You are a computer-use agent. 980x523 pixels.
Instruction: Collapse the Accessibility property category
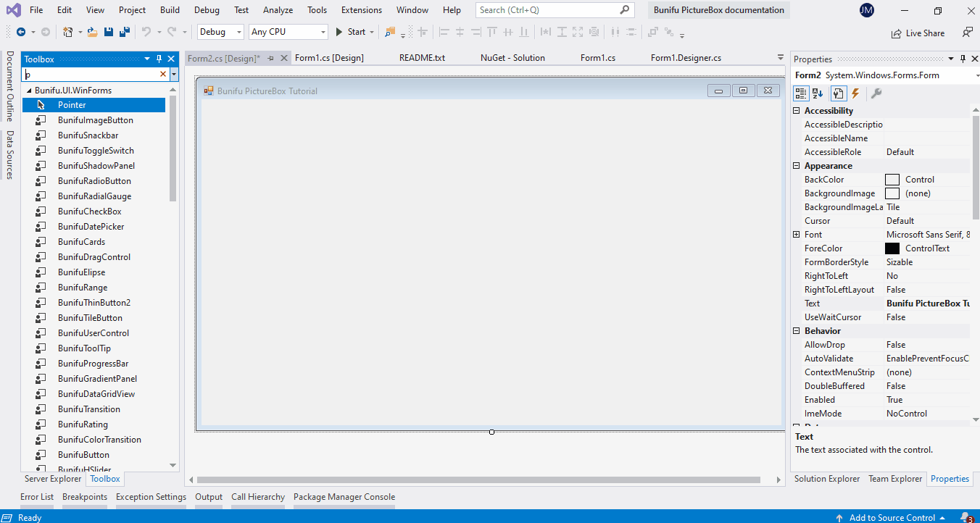(x=797, y=111)
